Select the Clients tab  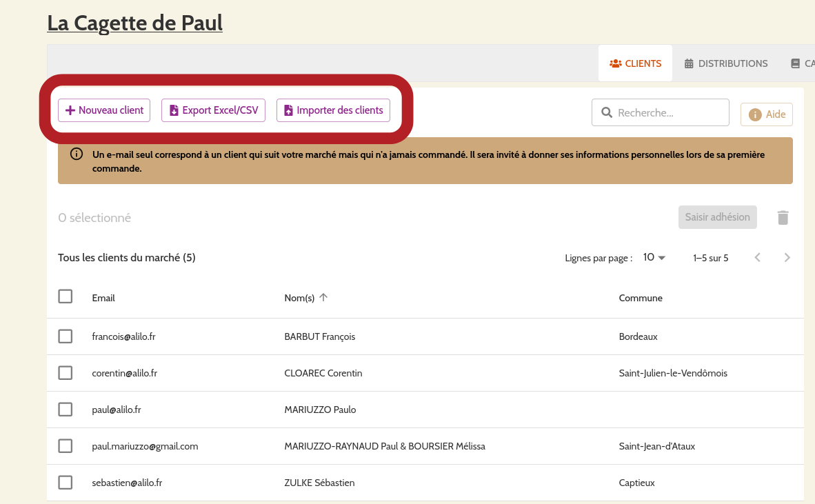(635, 63)
